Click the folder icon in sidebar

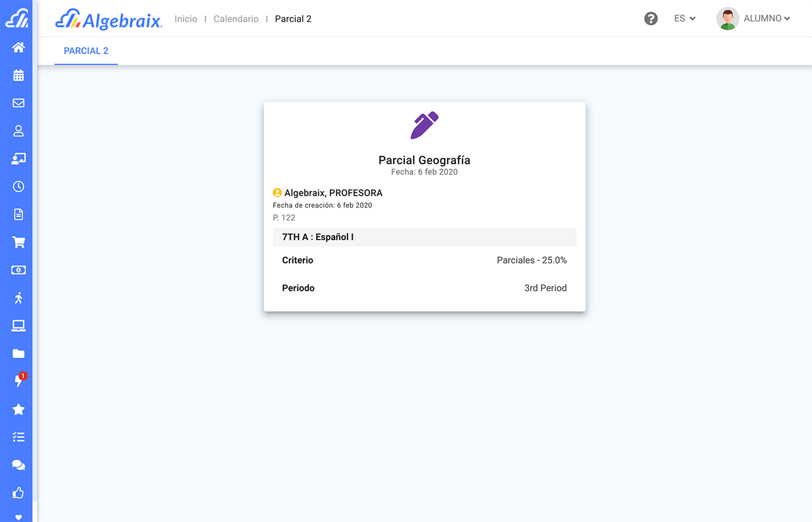19,354
